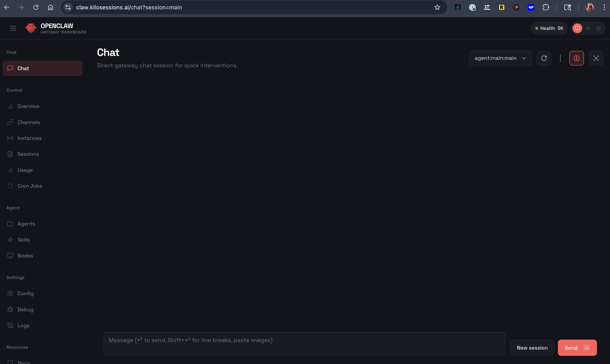This screenshot has height=364, width=610.
Task: Toggle the focus mode icon
Action: click(x=596, y=58)
